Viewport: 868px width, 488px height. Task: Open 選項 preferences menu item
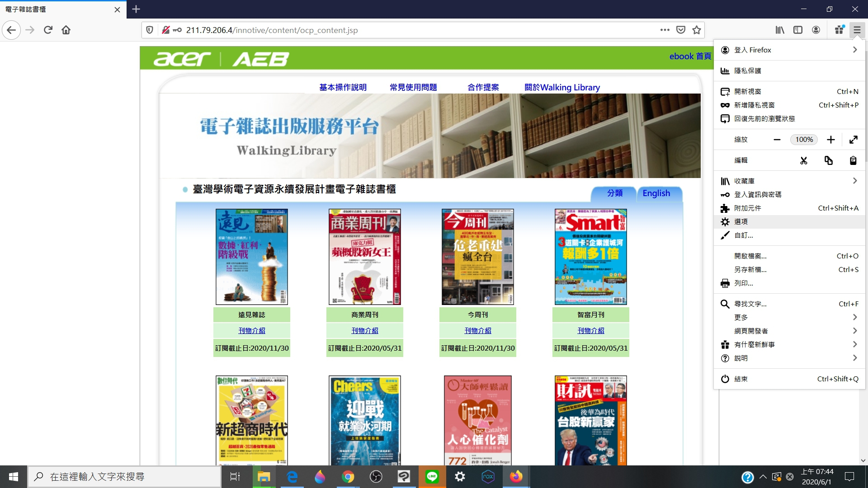pyautogui.click(x=789, y=222)
